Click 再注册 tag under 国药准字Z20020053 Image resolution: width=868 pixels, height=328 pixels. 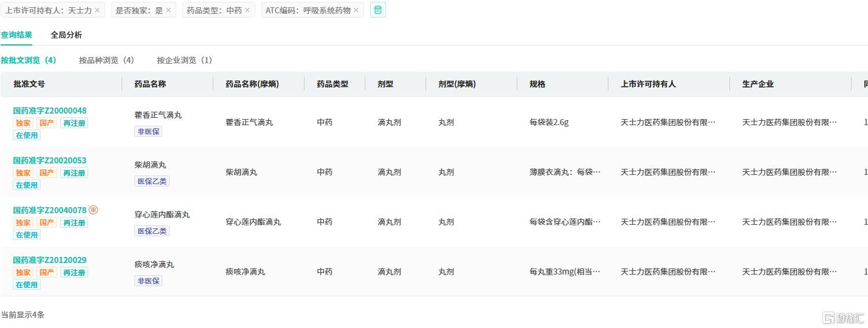pyautogui.click(x=74, y=173)
